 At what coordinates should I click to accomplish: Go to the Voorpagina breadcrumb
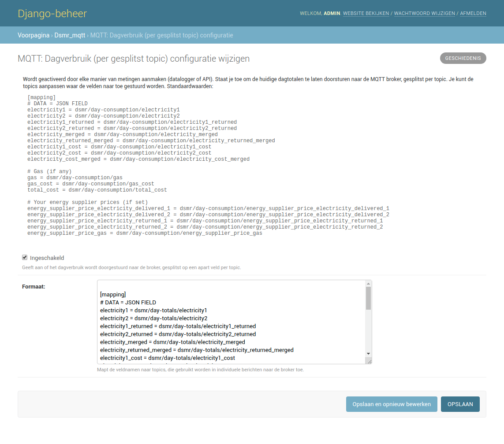34,35
